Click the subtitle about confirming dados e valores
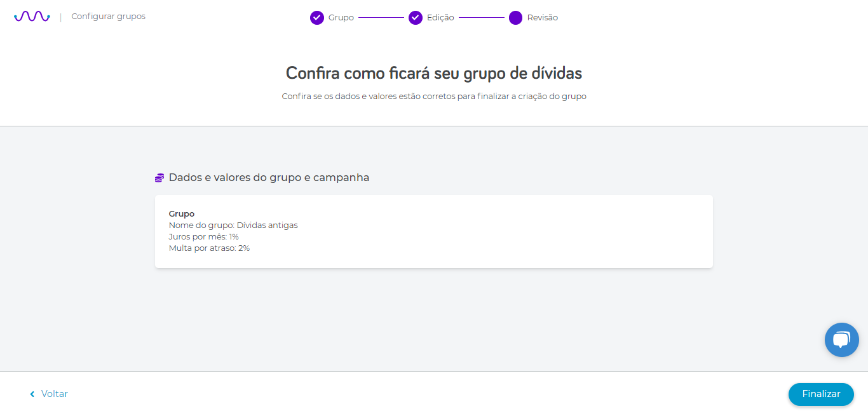 434,97
